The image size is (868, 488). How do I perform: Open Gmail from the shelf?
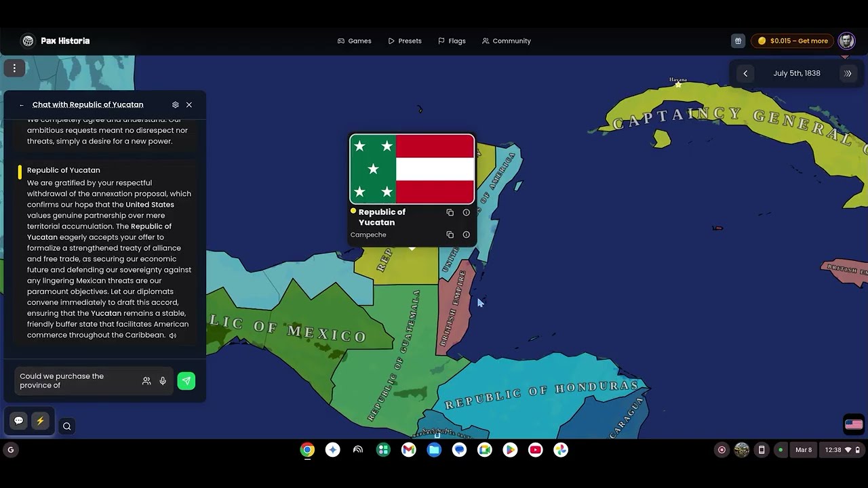[x=408, y=449]
